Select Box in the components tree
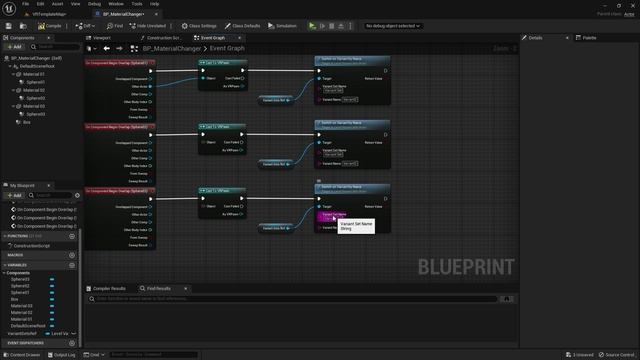Viewport: 640px width, 360px height. [x=27, y=122]
